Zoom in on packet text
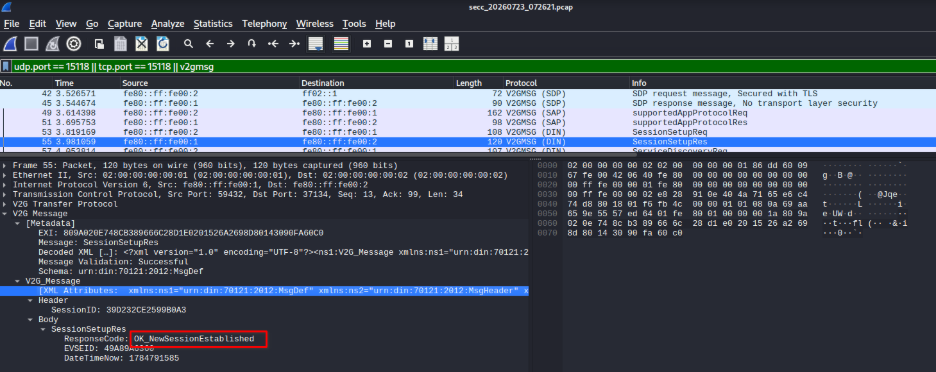936x372 pixels. coord(367,44)
